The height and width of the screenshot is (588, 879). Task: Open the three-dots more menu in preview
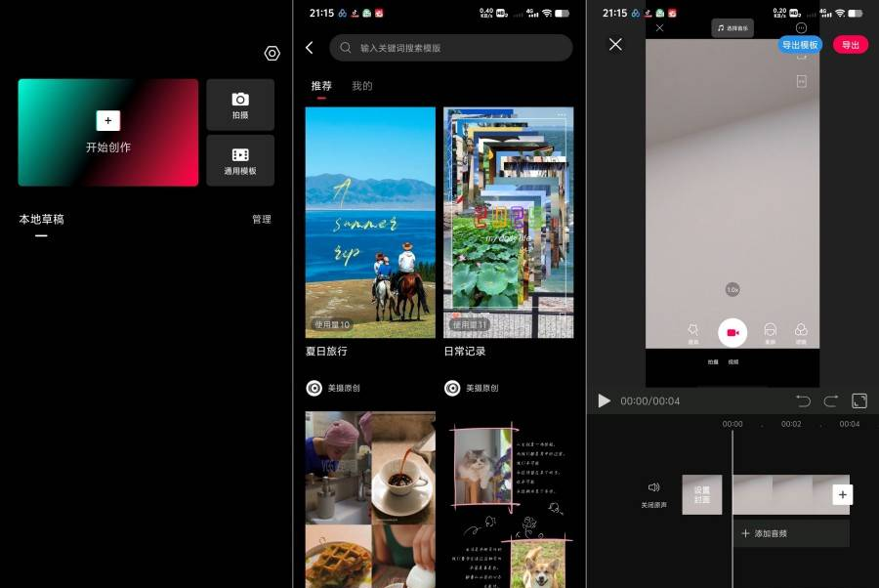[801, 28]
